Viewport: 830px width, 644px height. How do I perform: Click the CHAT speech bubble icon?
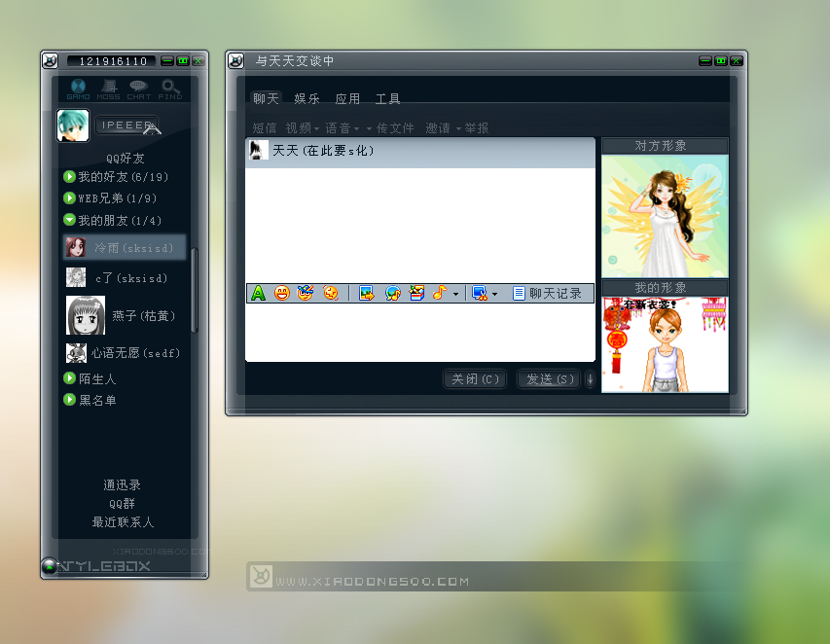pyautogui.click(x=139, y=89)
